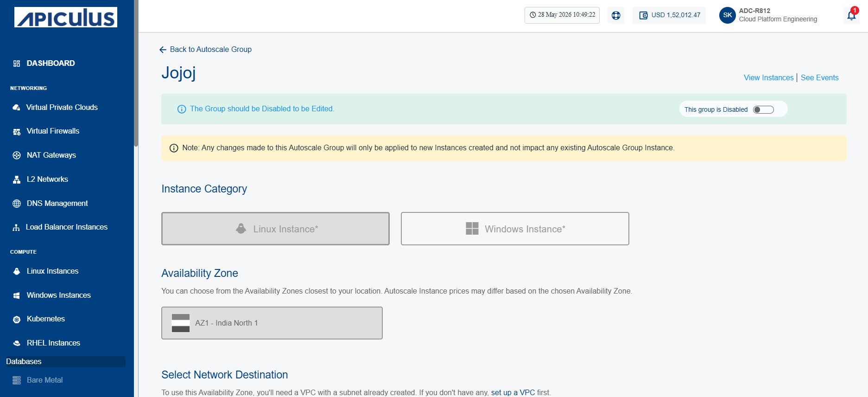The width and height of the screenshot is (868, 397).
Task: Click the Virtual Firewalls icon
Action: [x=17, y=132]
